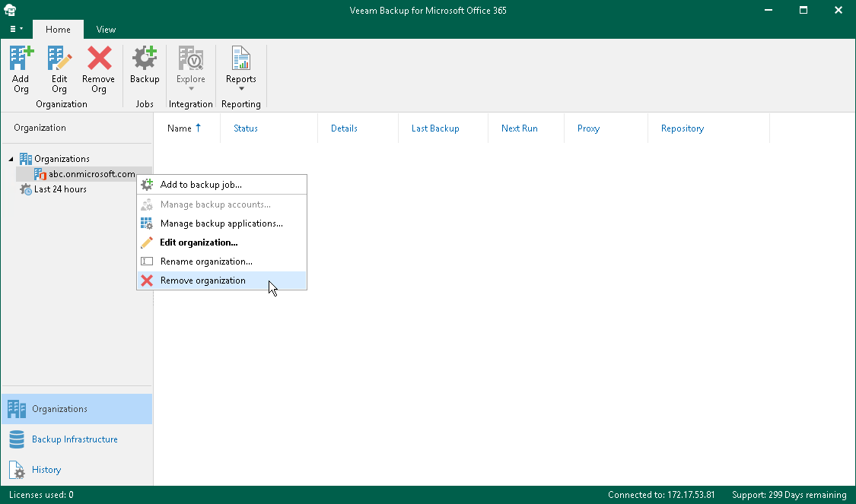Switch to the View ribbon tab

coord(106,30)
